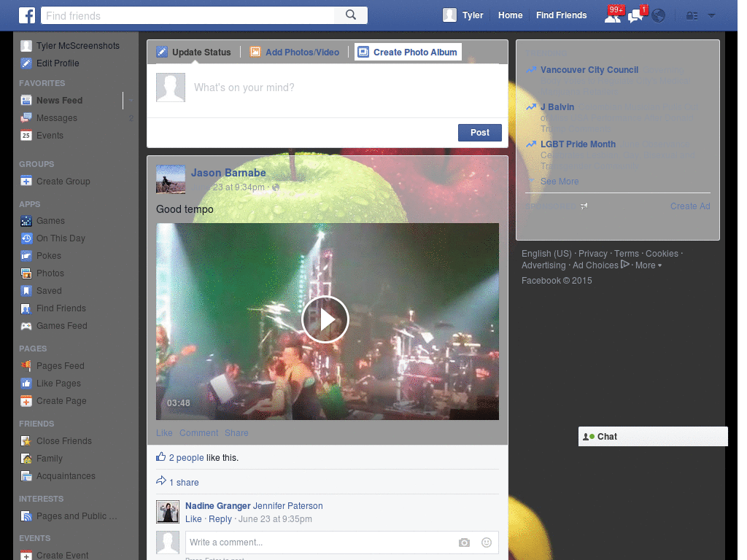
Task: Click the Edit Profile pencil icon
Action: coord(26,63)
